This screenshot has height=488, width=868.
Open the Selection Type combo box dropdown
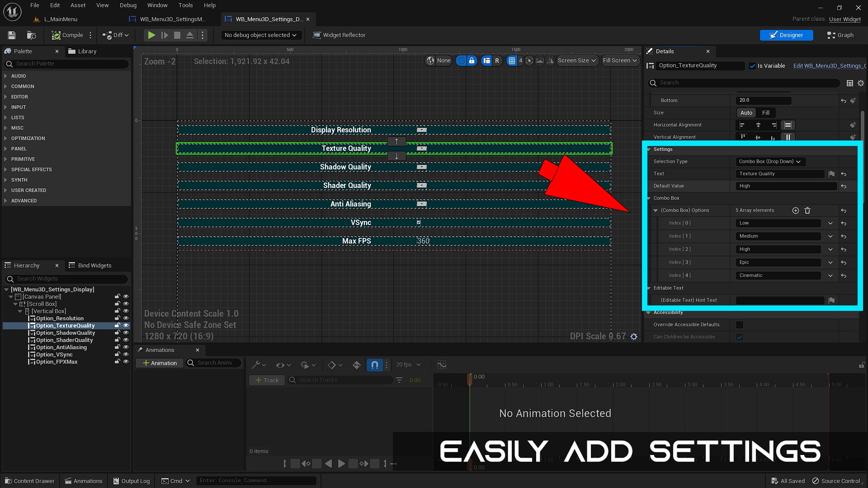pyautogui.click(x=769, y=162)
